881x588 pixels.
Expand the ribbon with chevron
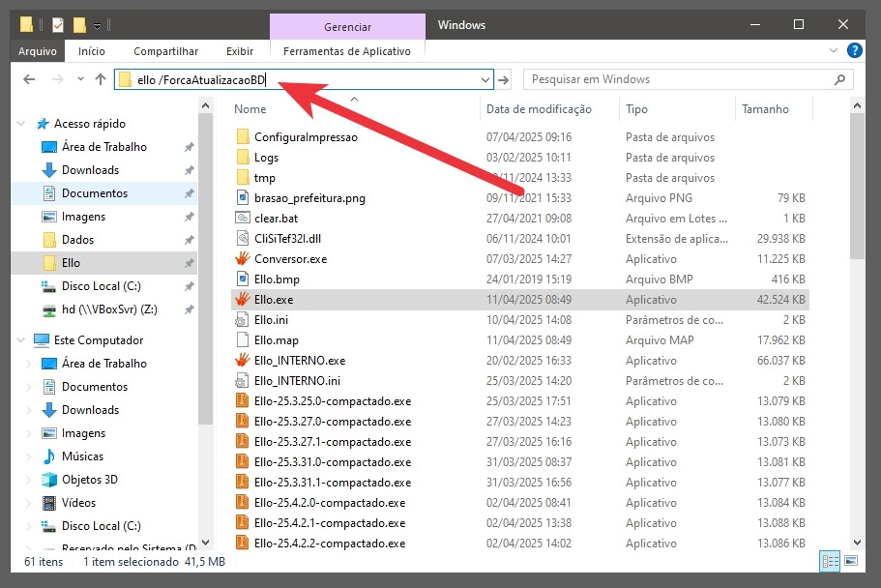834,50
